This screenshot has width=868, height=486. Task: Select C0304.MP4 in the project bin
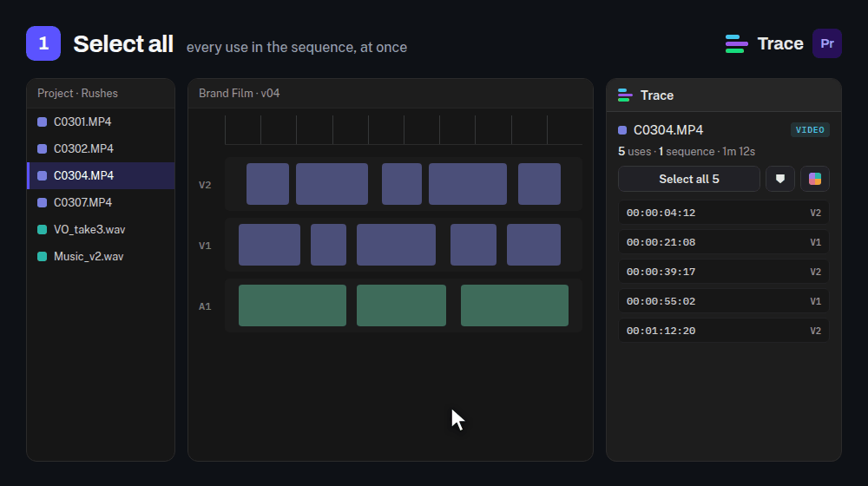point(101,175)
